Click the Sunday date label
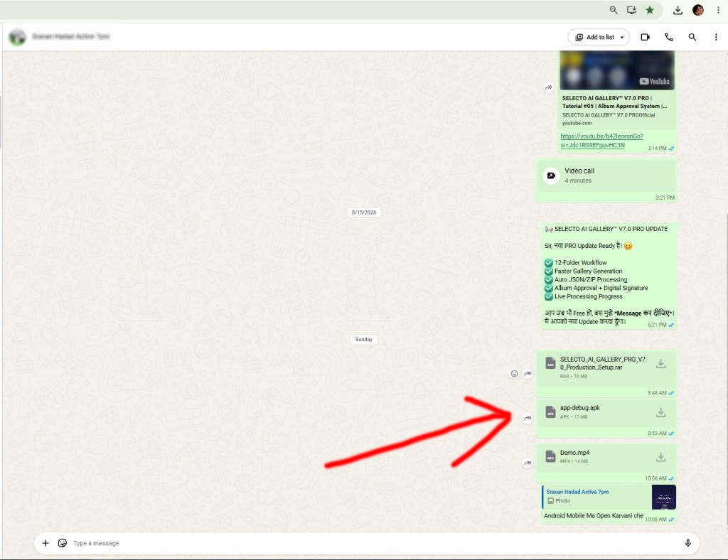 tap(364, 340)
